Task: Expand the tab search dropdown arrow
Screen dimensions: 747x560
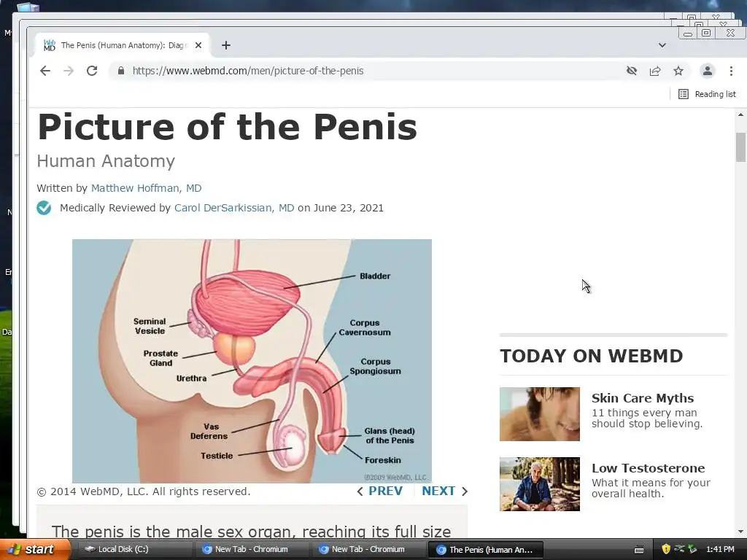Action: tap(662, 45)
